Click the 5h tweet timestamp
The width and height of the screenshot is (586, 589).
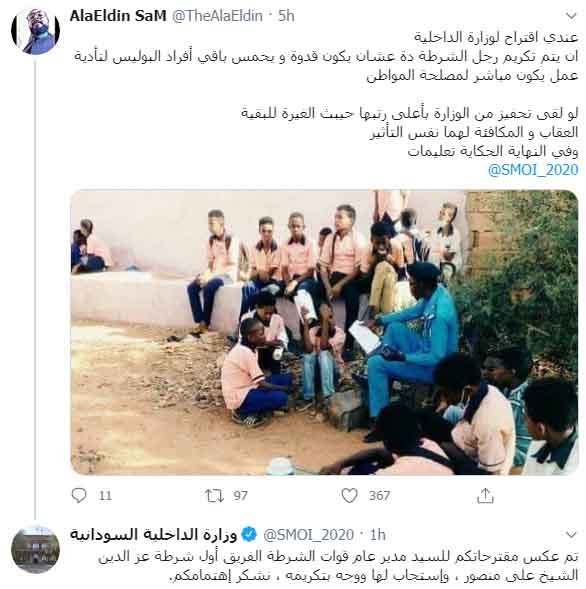coord(286,16)
